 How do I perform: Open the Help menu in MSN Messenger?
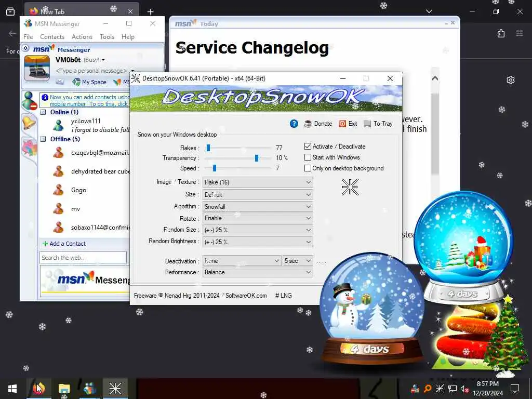tap(128, 37)
